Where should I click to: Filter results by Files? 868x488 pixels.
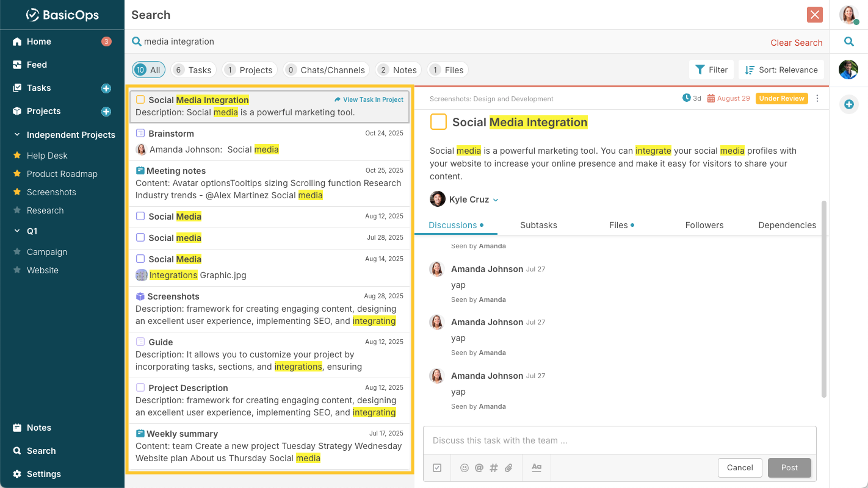pyautogui.click(x=448, y=70)
